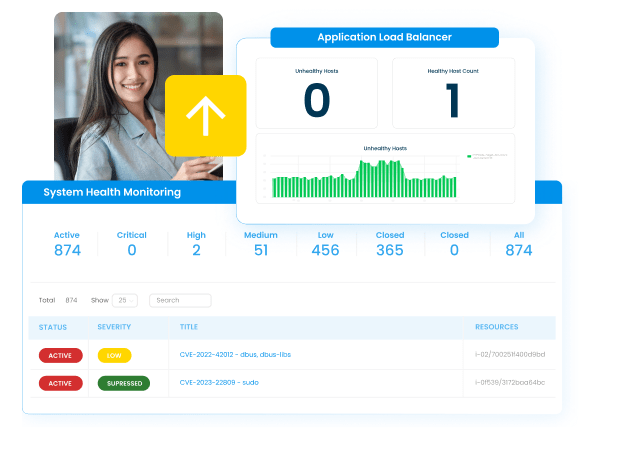This screenshot has width=620, height=450.
Task: Click the Healthy Host Count card
Action: point(452,93)
